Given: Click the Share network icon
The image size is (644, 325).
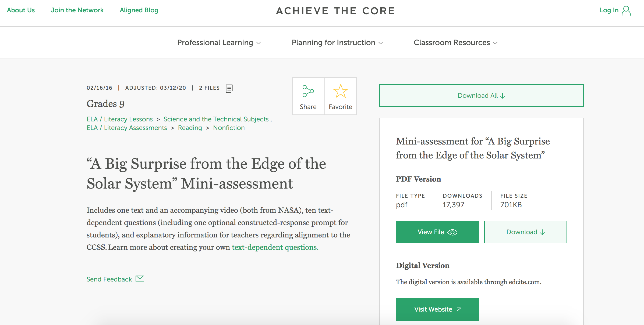Looking at the screenshot, I should [308, 91].
